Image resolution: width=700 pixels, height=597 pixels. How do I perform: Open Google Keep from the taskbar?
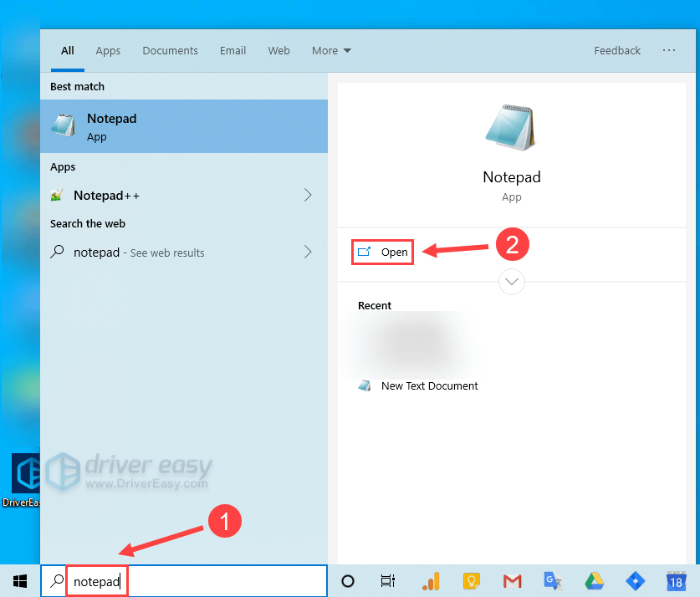[x=471, y=581]
